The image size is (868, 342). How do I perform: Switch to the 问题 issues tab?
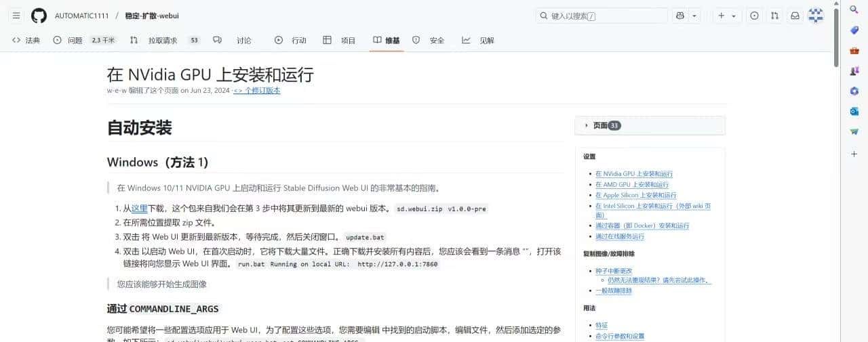tap(84, 41)
